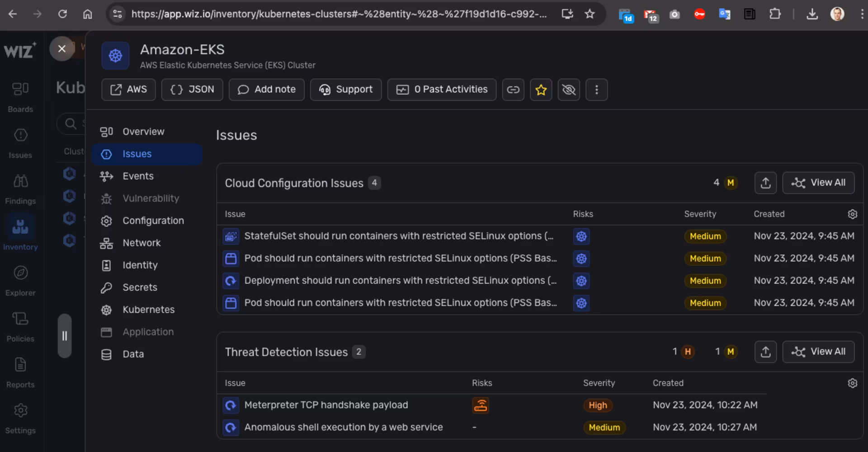Toggle the favorite star icon
868x452 pixels.
541,89
